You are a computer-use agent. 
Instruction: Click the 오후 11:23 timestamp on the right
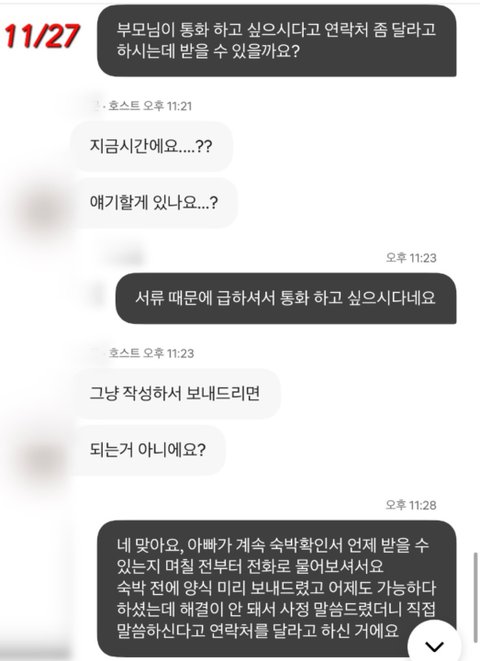(x=411, y=258)
